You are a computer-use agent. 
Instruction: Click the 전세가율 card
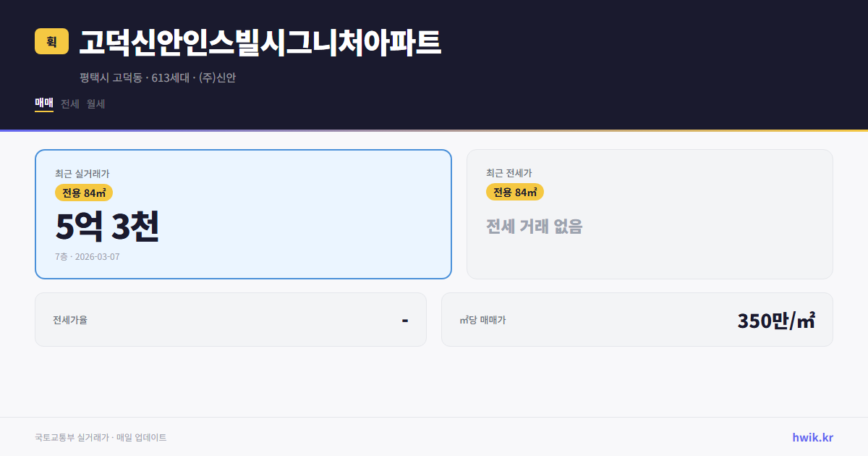click(x=231, y=319)
